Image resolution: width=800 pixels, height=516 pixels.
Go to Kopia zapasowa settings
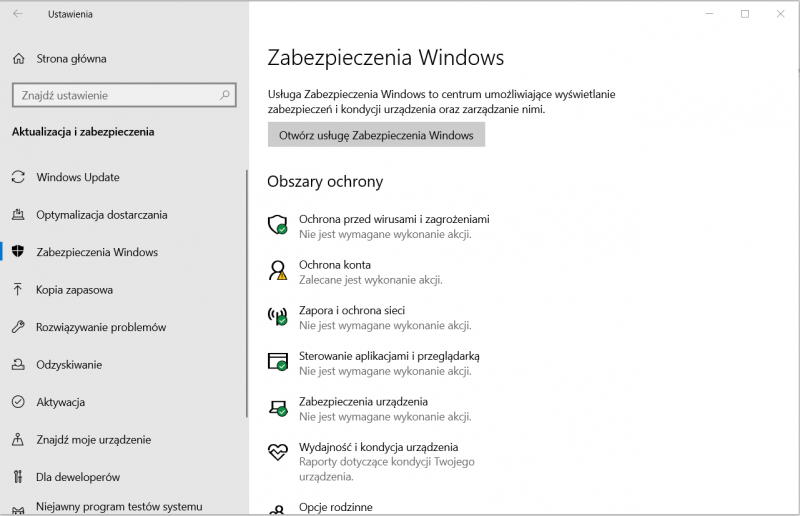click(74, 290)
